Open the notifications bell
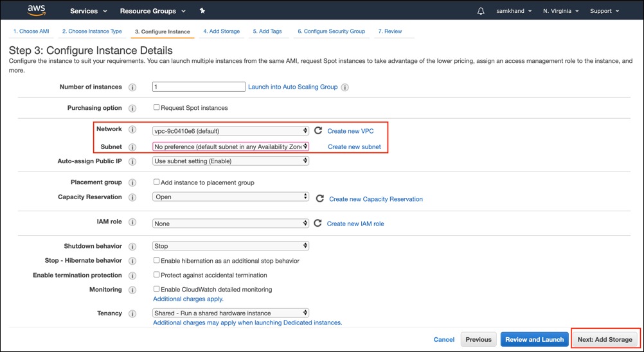Viewport: 644px width, 352px height. pos(481,11)
